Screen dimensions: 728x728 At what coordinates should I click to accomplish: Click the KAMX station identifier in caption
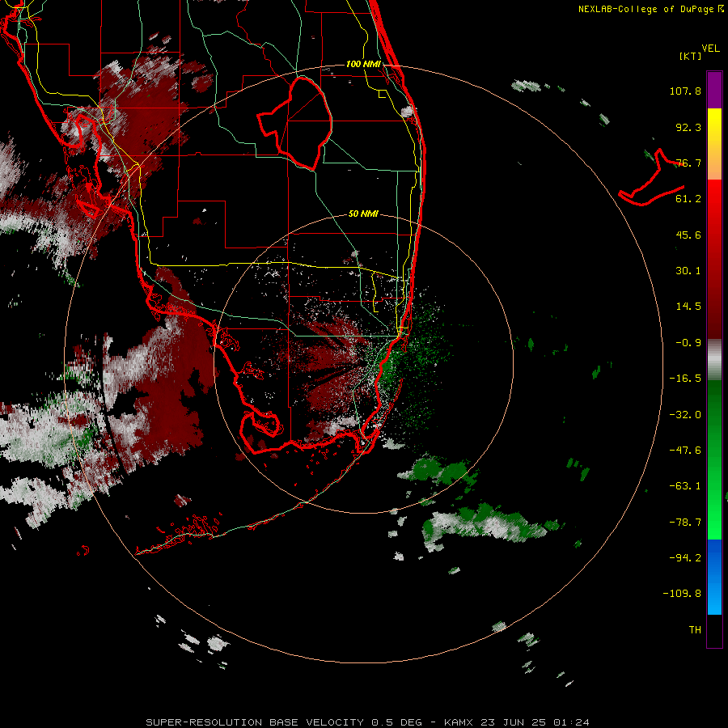pos(458,722)
